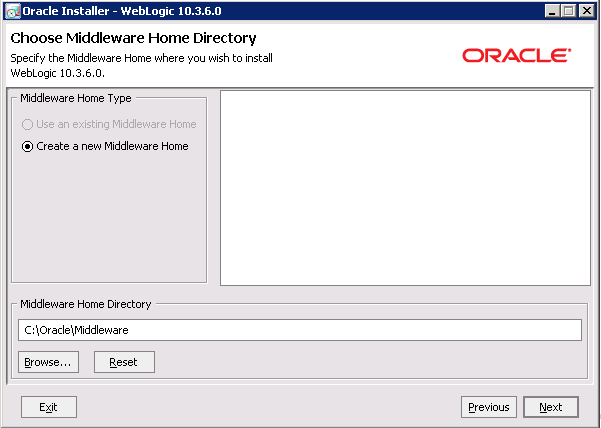
Task: Proceed with the Next button
Action: click(551, 407)
